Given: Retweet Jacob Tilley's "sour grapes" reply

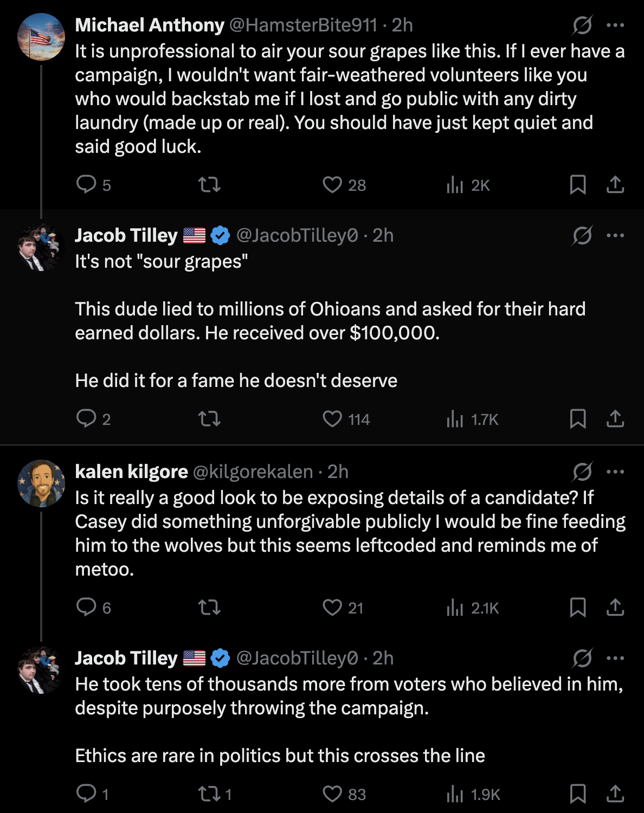Looking at the screenshot, I should tap(209, 418).
